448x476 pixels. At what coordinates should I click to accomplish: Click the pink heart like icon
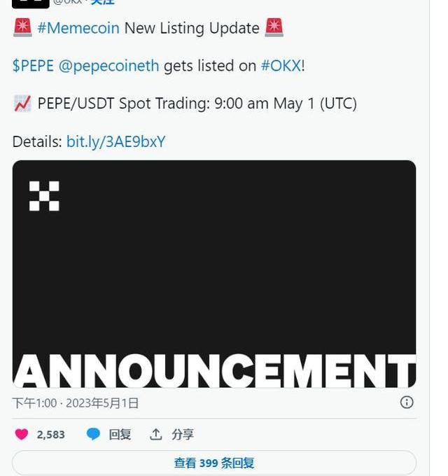pyautogui.click(x=22, y=435)
